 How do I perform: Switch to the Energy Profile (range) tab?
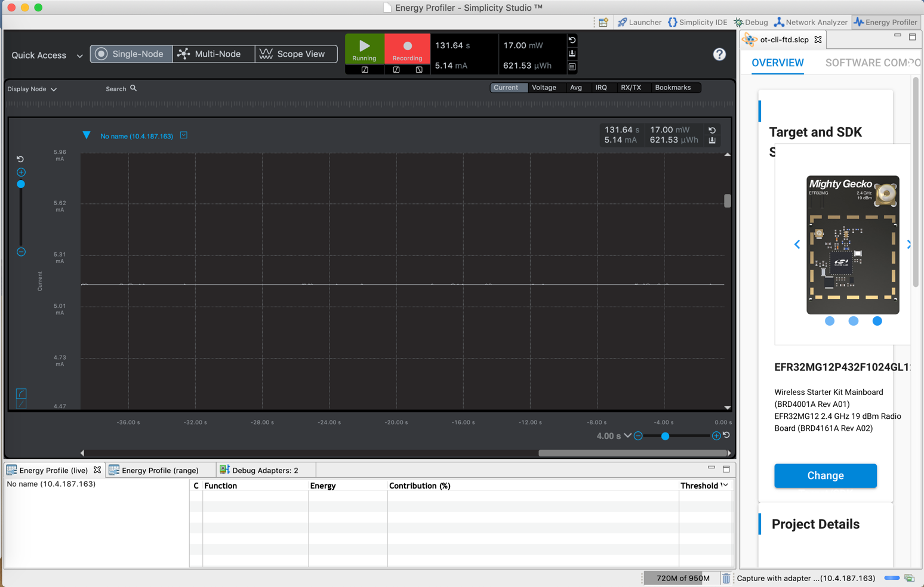tap(161, 469)
